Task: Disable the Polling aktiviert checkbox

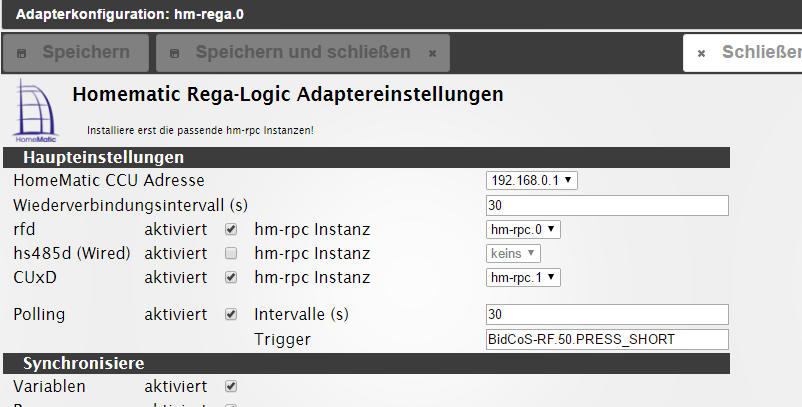Action: tap(232, 314)
